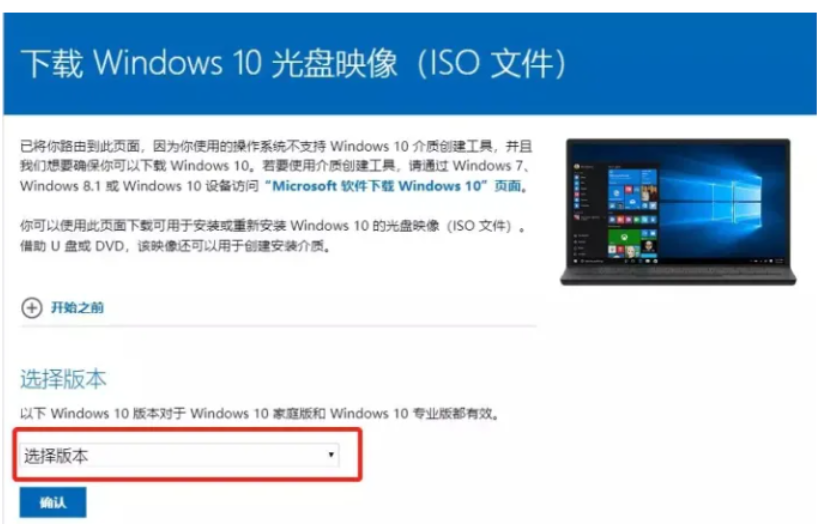Click the line mentioning U 盘或 DVD

click(x=176, y=246)
